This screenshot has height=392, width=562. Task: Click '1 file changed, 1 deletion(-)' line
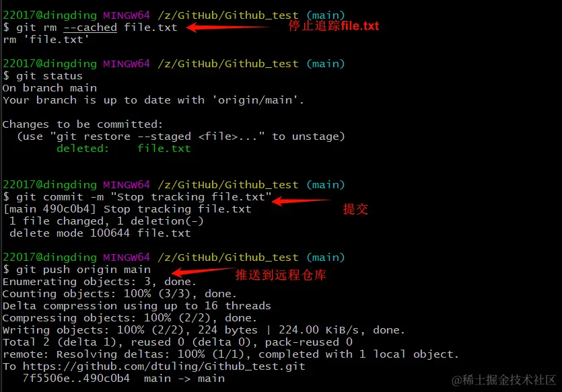(106, 221)
